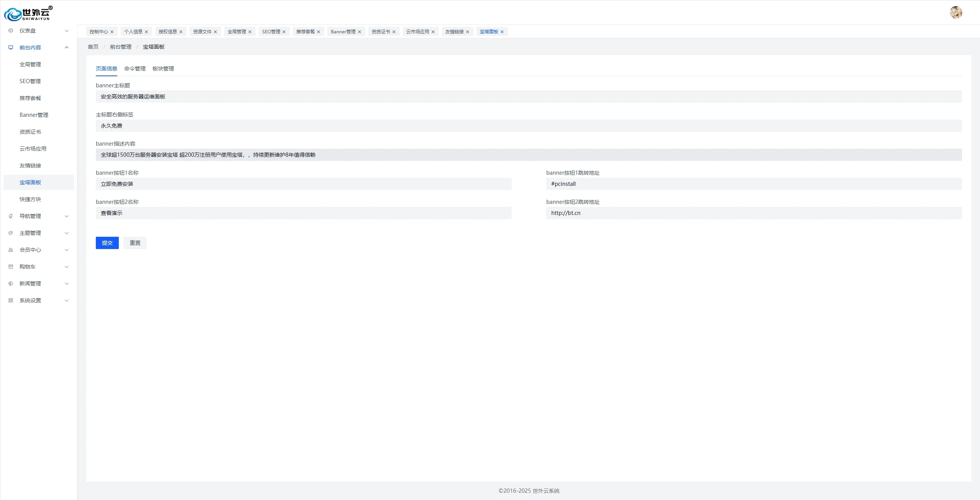Expand the 仪表盘 menu chevron

coord(67,31)
